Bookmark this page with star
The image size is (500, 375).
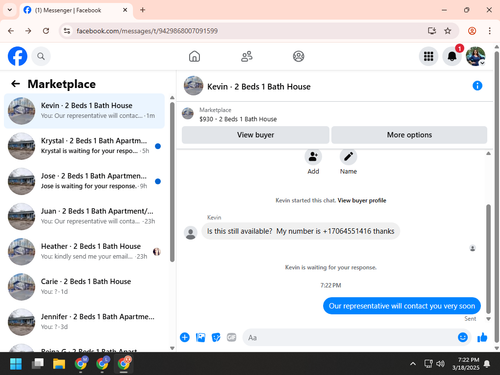448,31
